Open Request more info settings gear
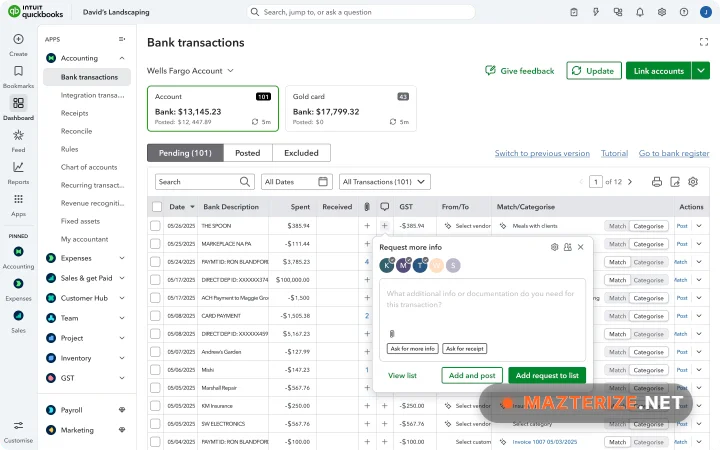 click(554, 247)
